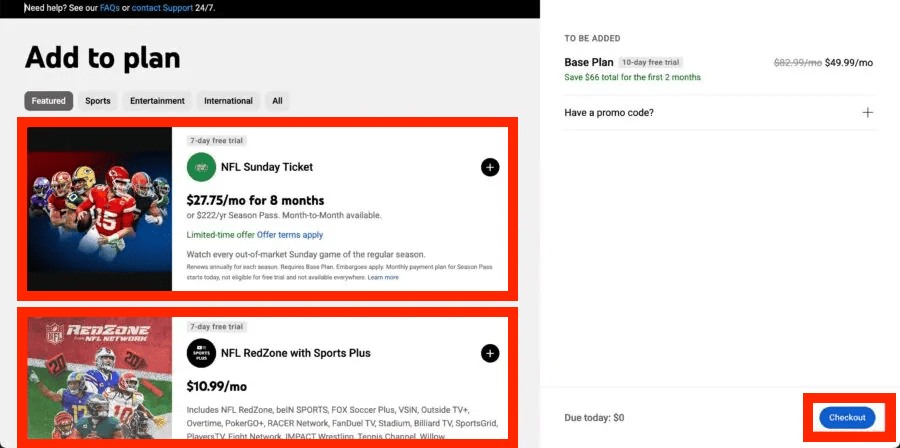Screen dimensions: 900x448
Task: Switch to the Featured tab
Action: tap(48, 101)
